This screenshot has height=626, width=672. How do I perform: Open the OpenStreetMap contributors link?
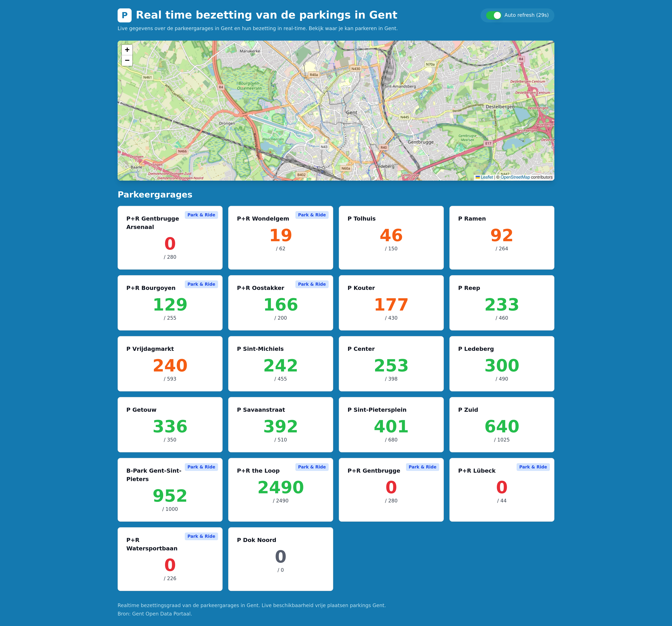(515, 177)
